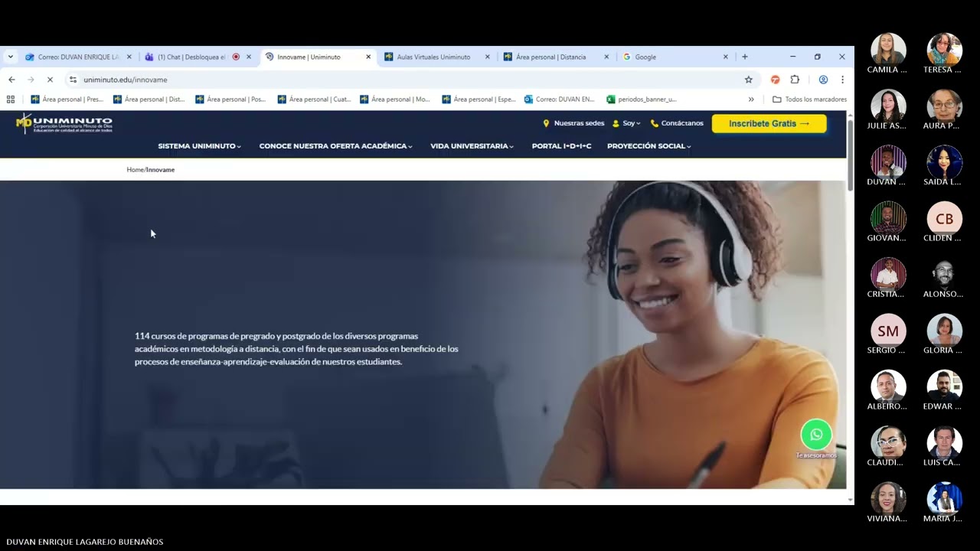The image size is (980, 551).
Task: Expand the Soy dropdown
Action: click(x=627, y=123)
